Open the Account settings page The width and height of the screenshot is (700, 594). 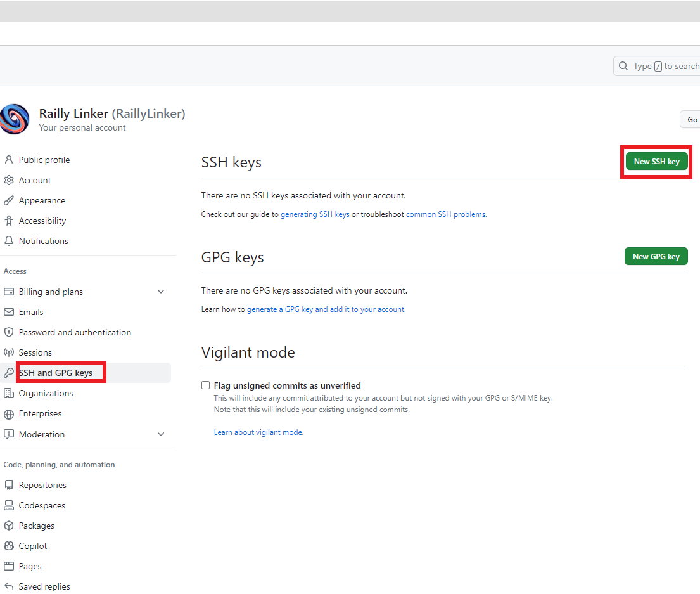tap(35, 180)
